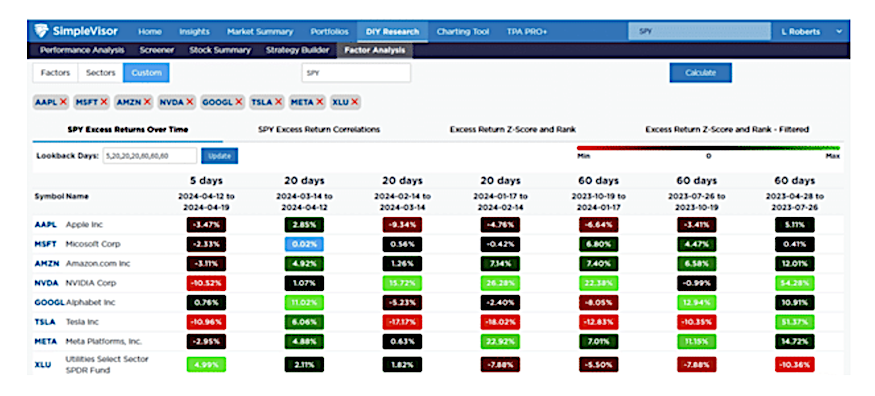Click the Update lookback button
The height and width of the screenshot is (396, 875).
point(219,156)
